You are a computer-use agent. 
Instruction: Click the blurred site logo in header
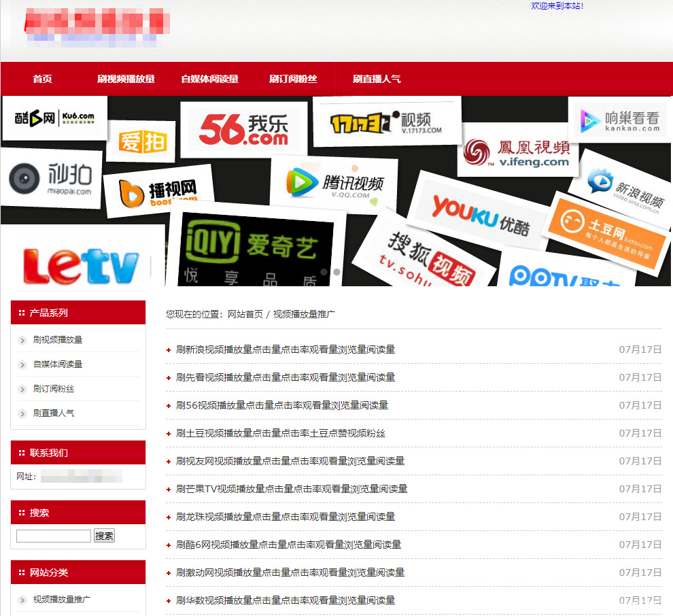[x=97, y=27]
